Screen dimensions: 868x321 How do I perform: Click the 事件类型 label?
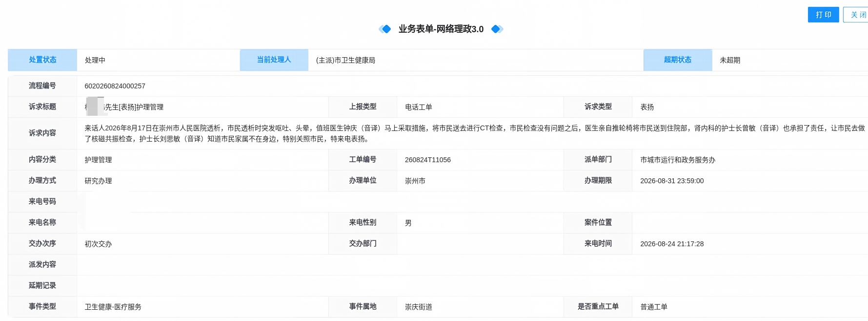pos(42,306)
